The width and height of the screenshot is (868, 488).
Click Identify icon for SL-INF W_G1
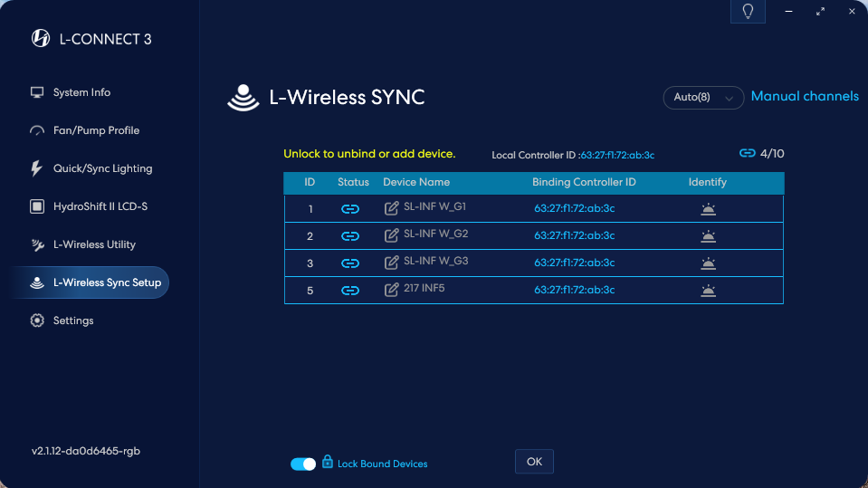pyautogui.click(x=708, y=209)
